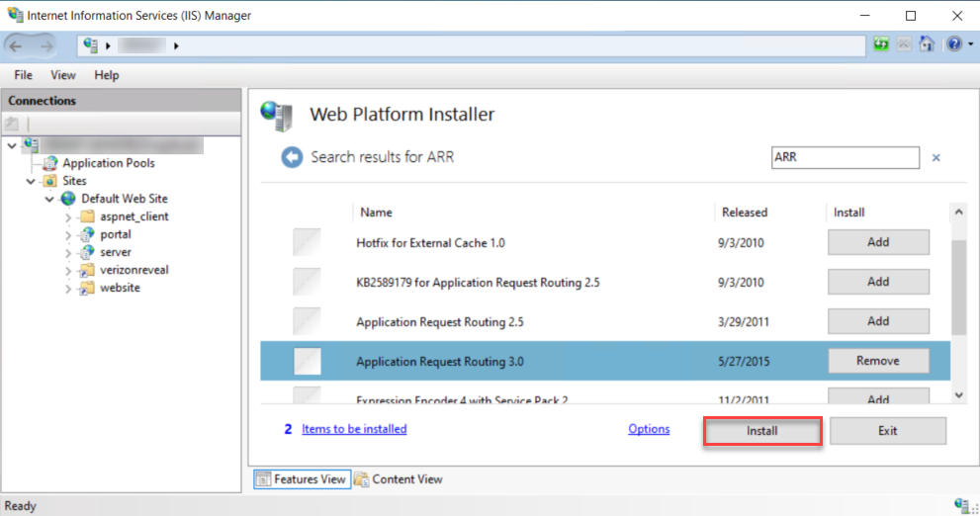Click the server application icon
This screenshot has width=980, height=516.
(x=87, y=252)
